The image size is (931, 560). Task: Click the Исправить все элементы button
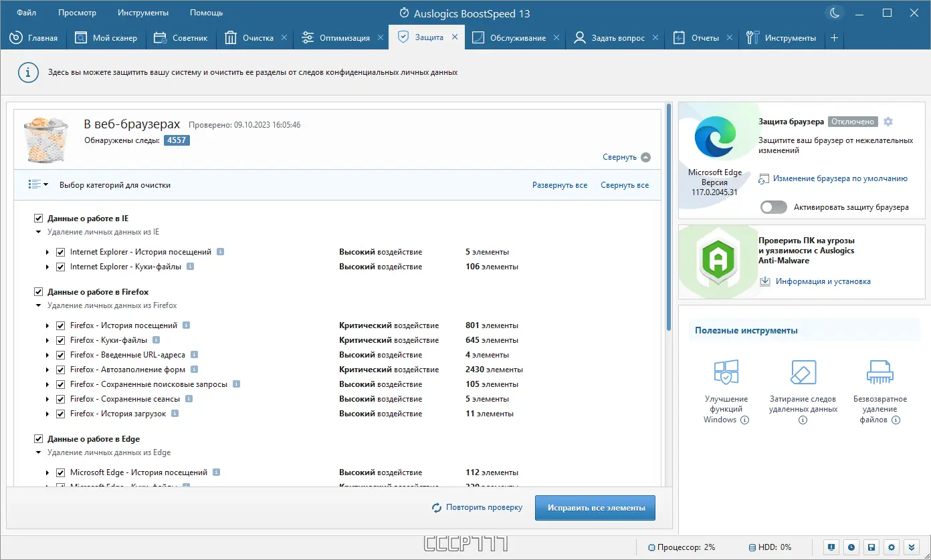(x=595, y=508)
